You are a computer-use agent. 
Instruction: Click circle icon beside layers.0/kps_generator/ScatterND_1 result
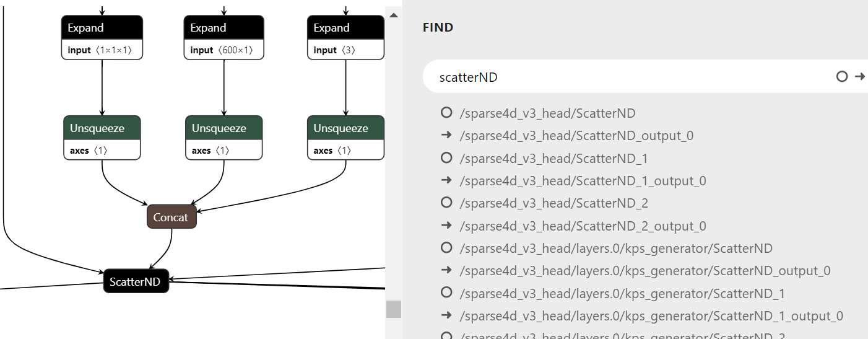coord(446,293)
